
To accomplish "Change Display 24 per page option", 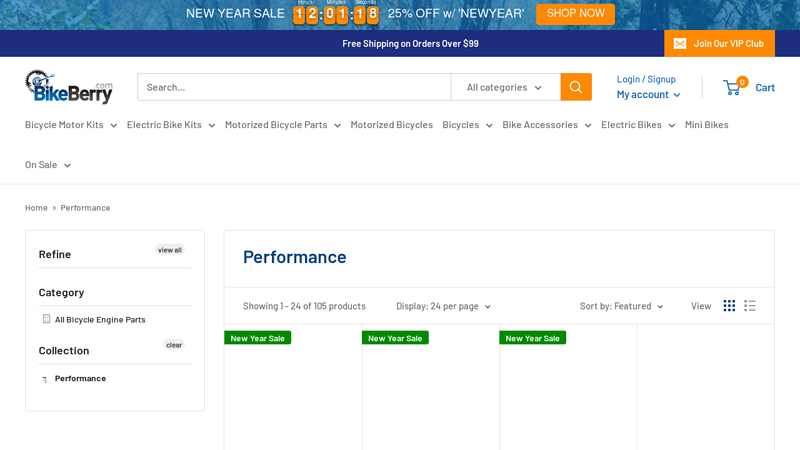I will click(x=443, y=306).
